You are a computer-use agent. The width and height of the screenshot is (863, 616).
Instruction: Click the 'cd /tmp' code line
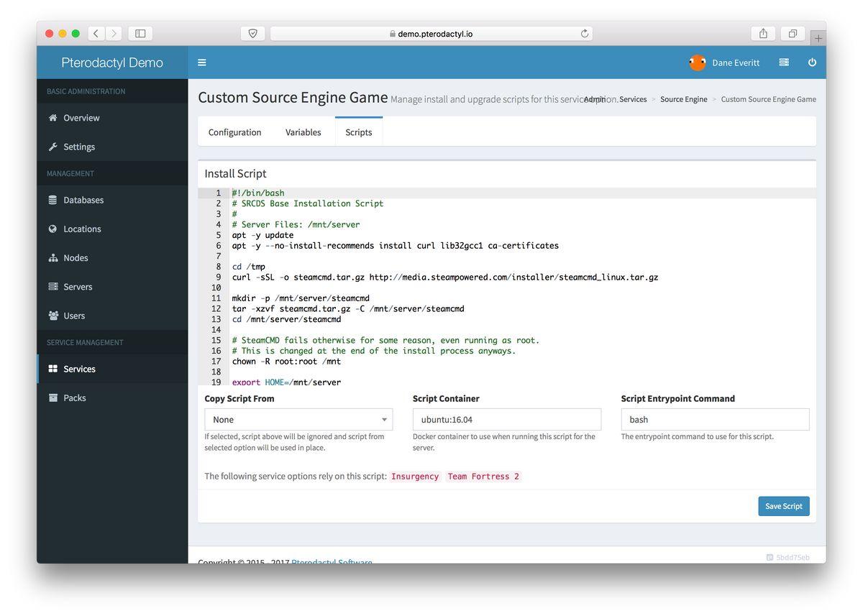coord(249,267)
